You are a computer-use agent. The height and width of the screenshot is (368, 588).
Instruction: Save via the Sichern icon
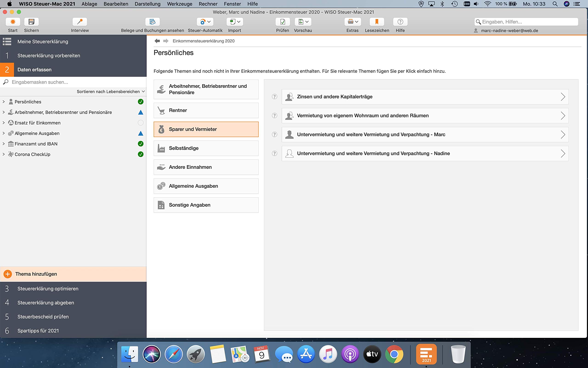pos(31,22)
